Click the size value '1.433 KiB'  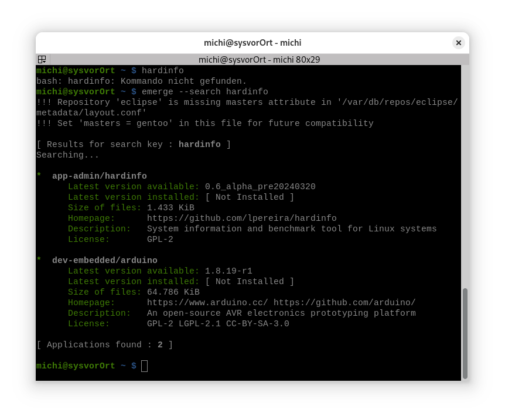click(170, 208)
